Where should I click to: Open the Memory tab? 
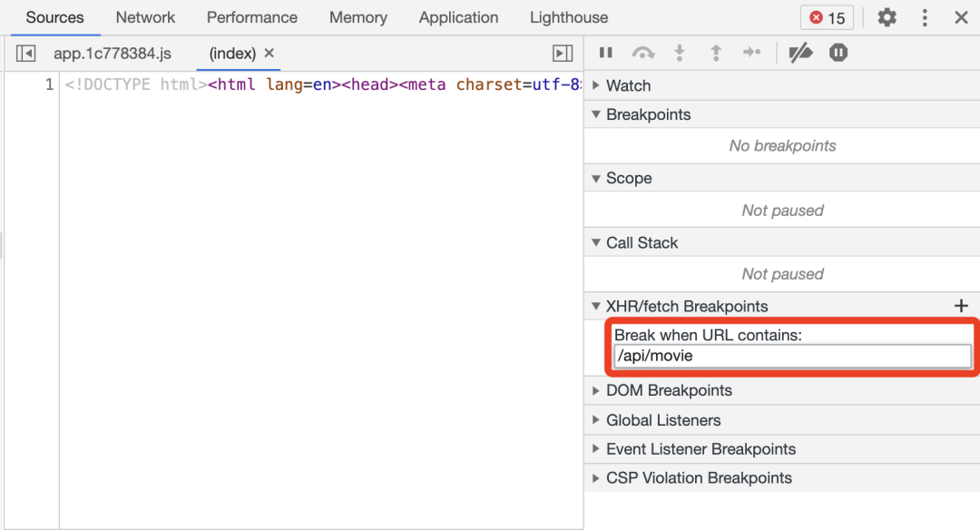tap(358, 17)
